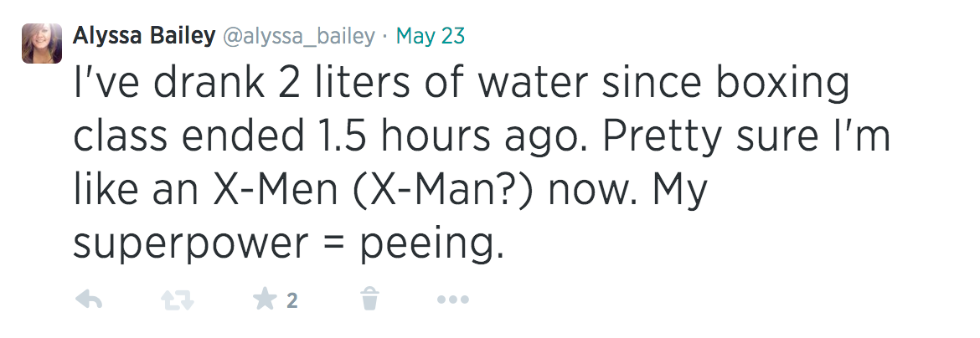Open the @alyssa_bailey handle link
980x338 pixels.
[x=297, y=36]
